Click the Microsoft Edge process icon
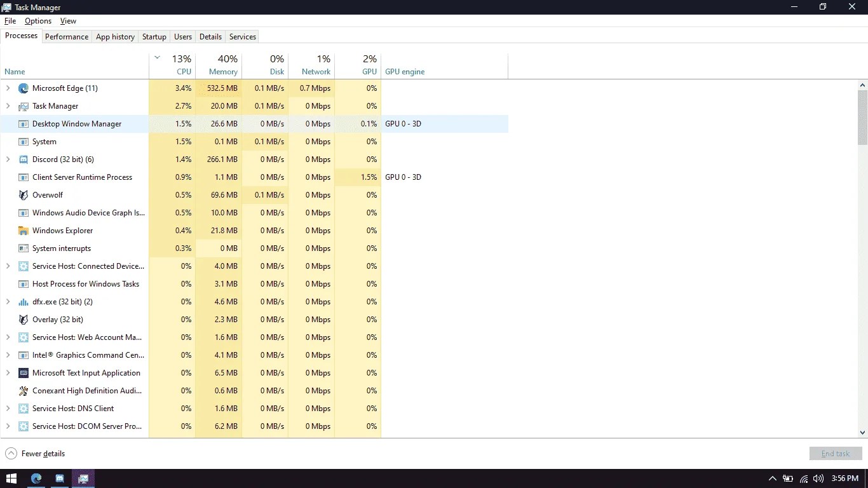The height and width of the screenshot is (488, 868). (24, 88)
